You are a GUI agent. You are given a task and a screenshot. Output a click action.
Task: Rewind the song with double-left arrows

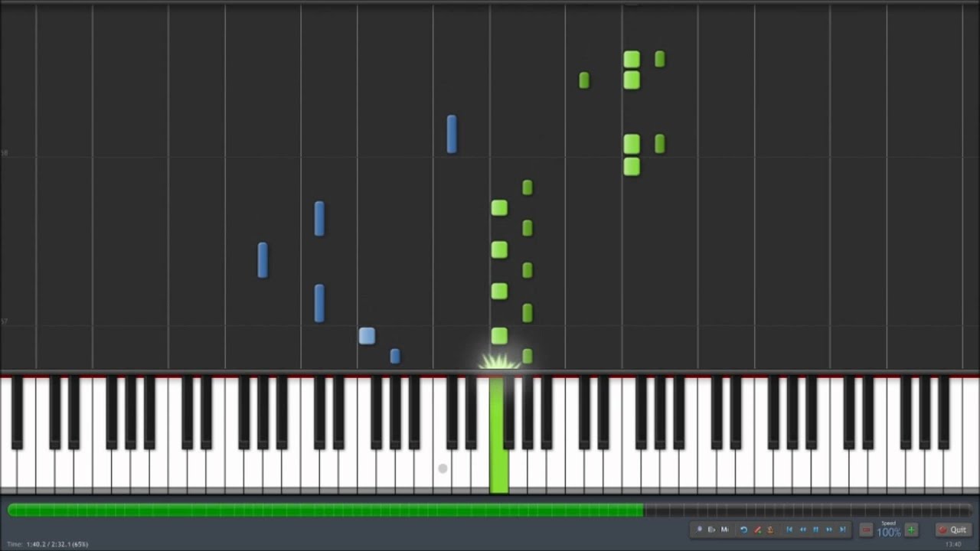click(x=802, y=530)
